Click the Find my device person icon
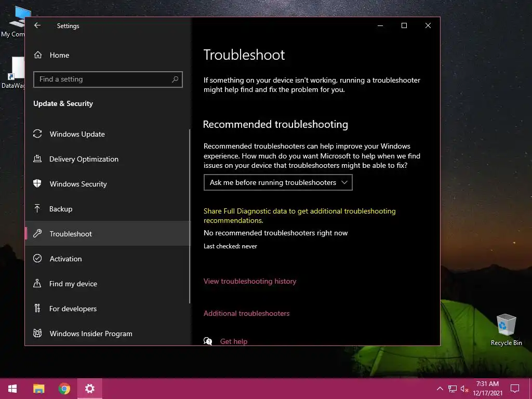Image resolution: width=532 pixels, height=399 pixels. 37,283
